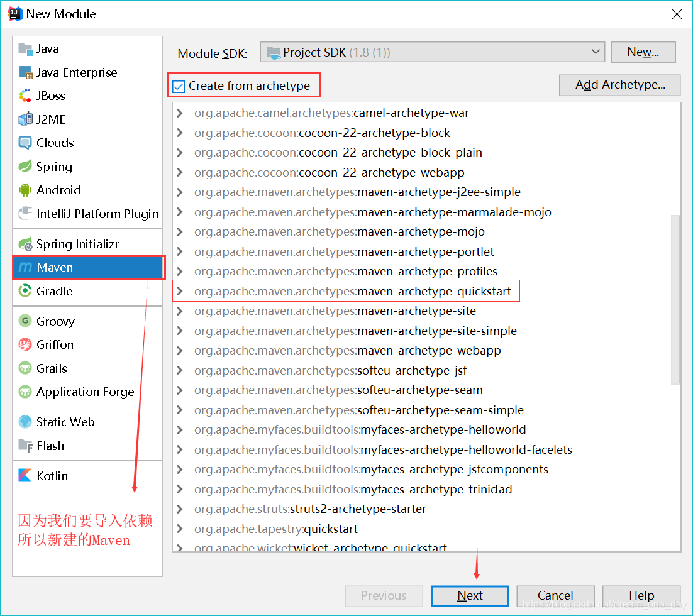Click the Clouds speech-bubble icon

point(25,143)
